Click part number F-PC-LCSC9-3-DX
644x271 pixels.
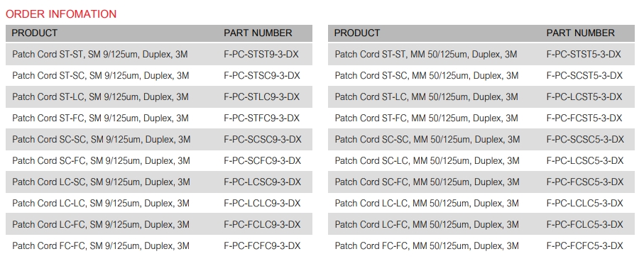point(263,182)
